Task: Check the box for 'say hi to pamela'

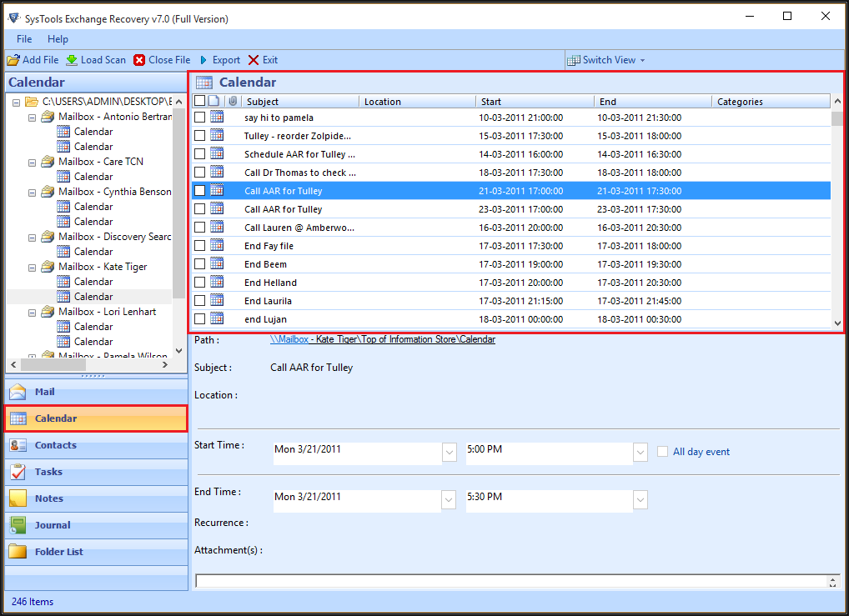Action: [x=200, y=117]
